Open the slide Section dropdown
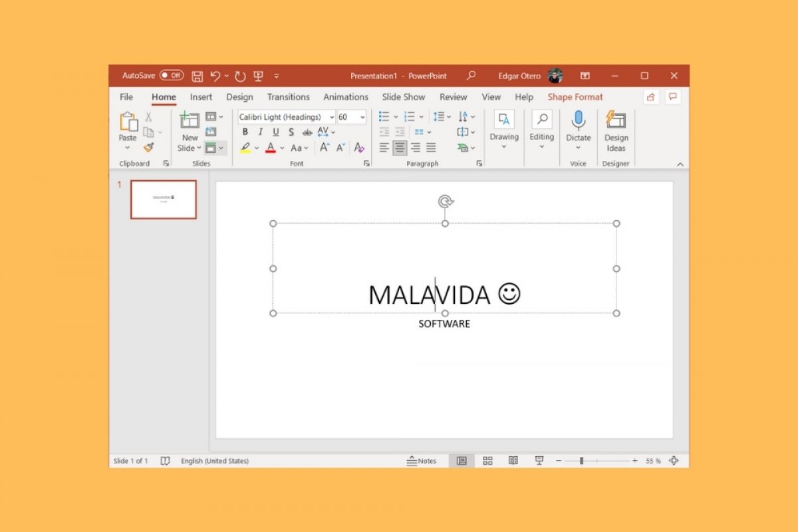Viewport: 798px width, 532px height. (214, 148)
